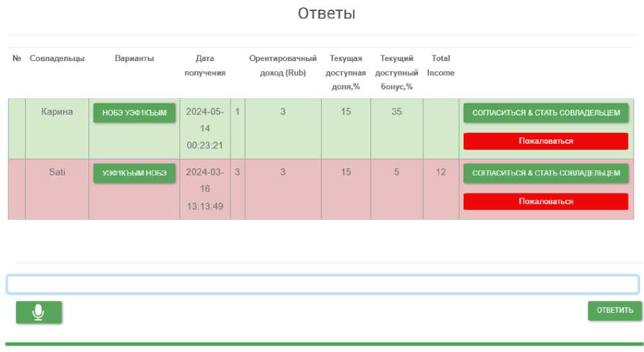Click the Total Income value 12 in Sati's row
Image resolution: width=644 pixels, height=352 pixels.
coord(441,172)
